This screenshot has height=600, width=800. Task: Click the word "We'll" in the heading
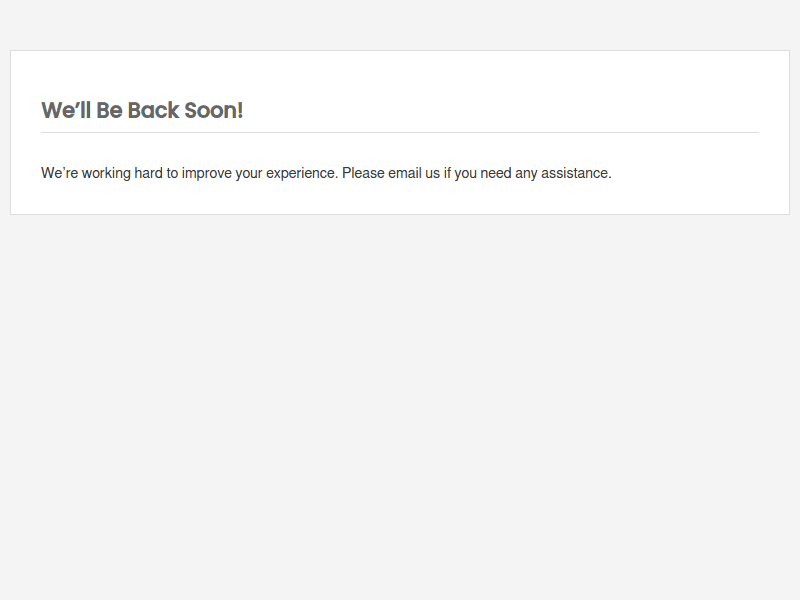tap(66, 110)
